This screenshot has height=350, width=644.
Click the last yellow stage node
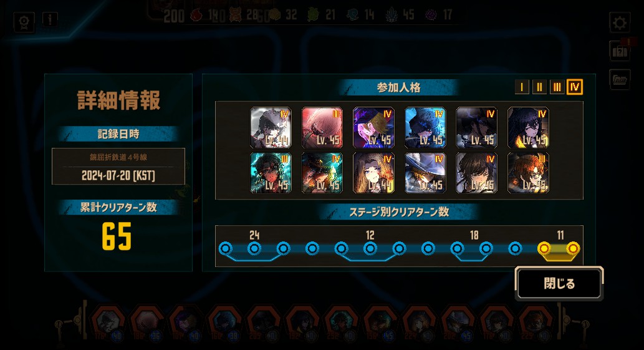[573, 248]
